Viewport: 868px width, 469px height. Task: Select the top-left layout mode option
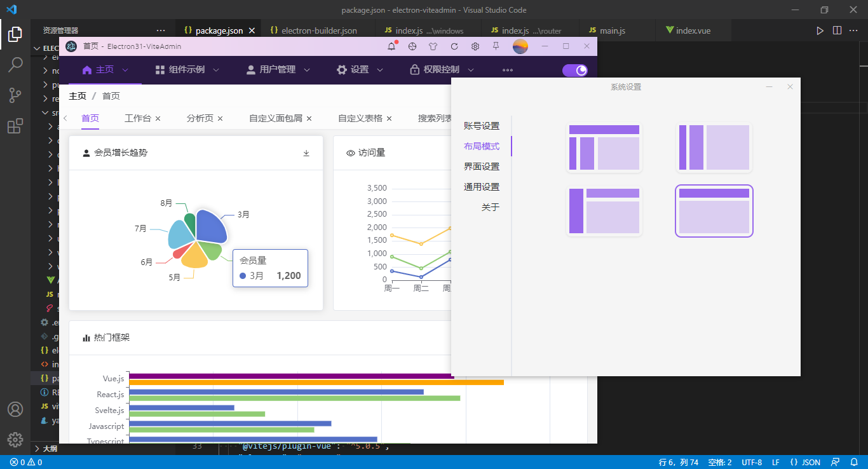(x=604, y=147)
